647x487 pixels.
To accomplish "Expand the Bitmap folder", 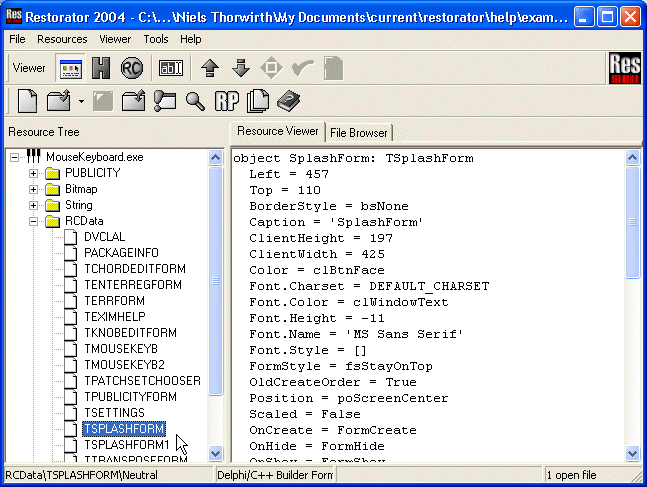I will (33, 189).
